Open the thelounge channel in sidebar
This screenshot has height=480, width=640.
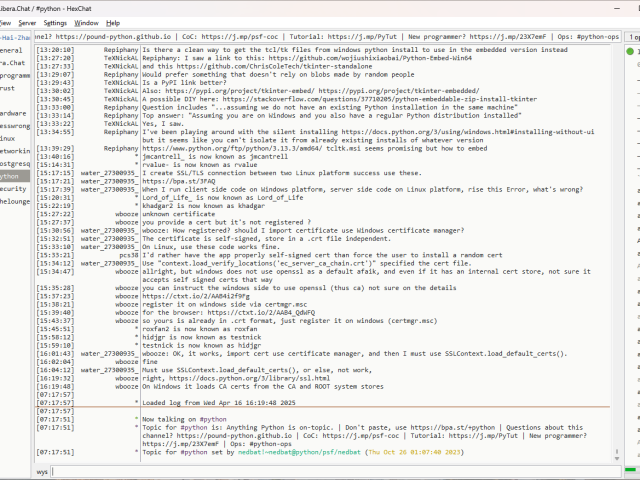(13, 200)
